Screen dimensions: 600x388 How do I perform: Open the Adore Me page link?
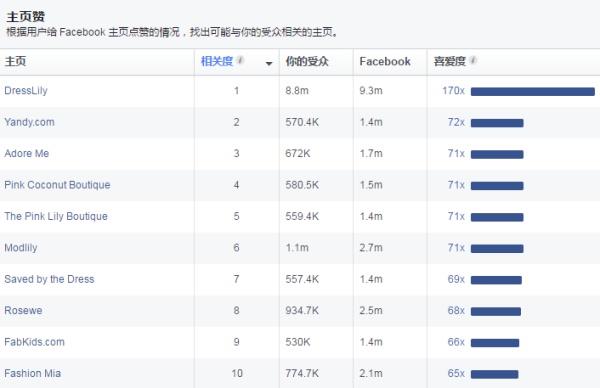click(27, 153)
